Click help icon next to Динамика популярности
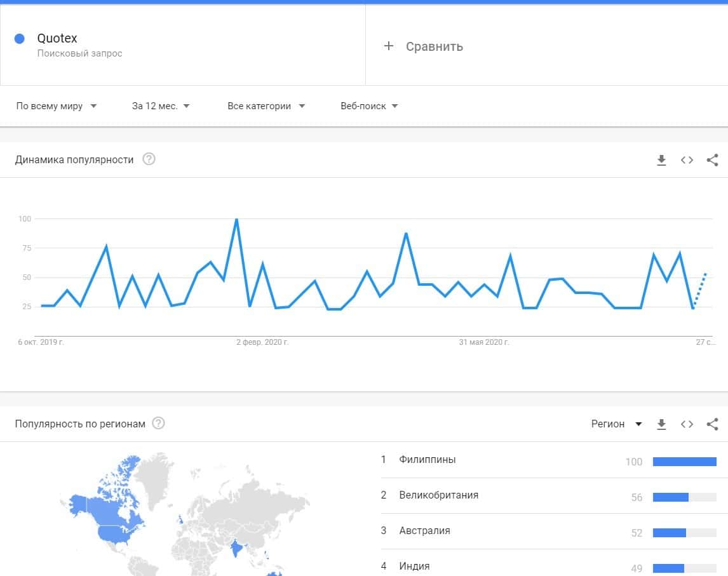Image resolution: width=728 pixels, height=576 pixels. pyautogui.click(x=149, y=159)
